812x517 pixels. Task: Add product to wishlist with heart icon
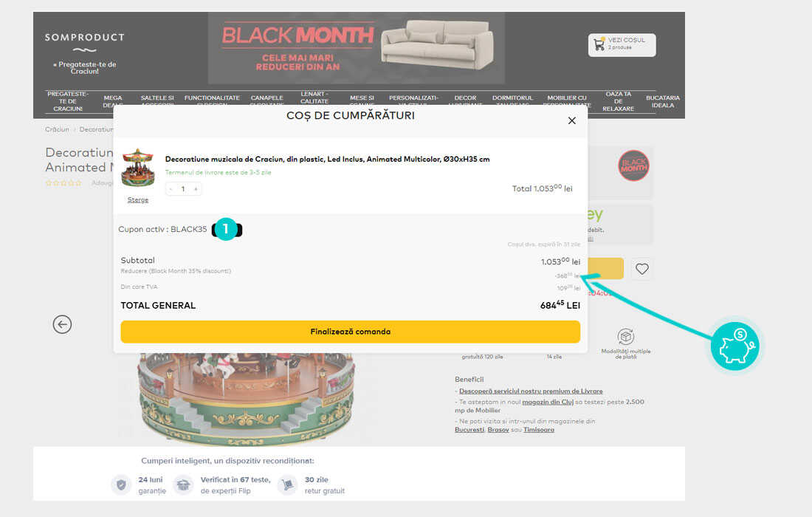[x=642, y=269]
